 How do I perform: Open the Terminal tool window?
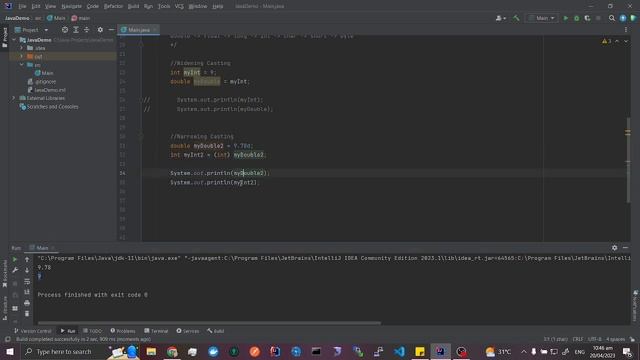[156, 331]
